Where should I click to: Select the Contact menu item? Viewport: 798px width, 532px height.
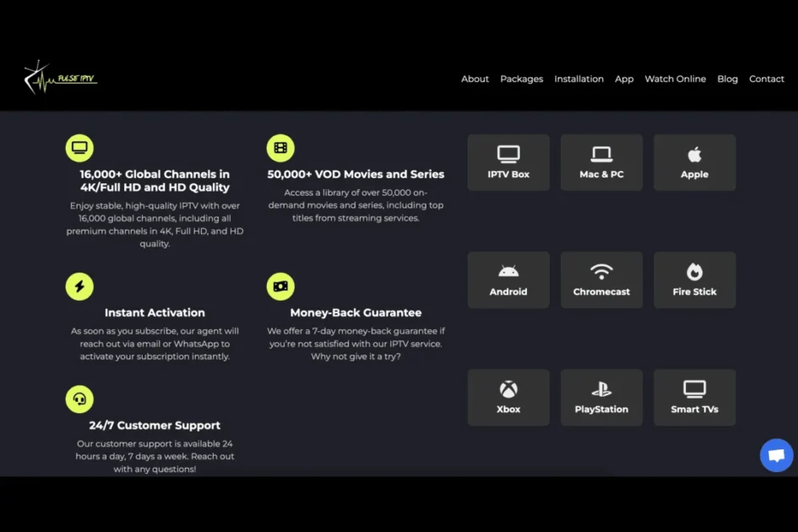pos(766,79)
